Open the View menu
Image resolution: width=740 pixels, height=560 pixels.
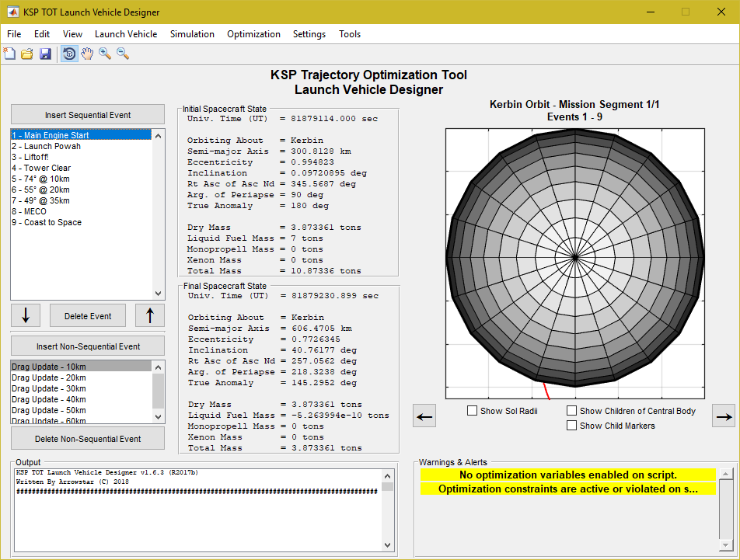72,34
